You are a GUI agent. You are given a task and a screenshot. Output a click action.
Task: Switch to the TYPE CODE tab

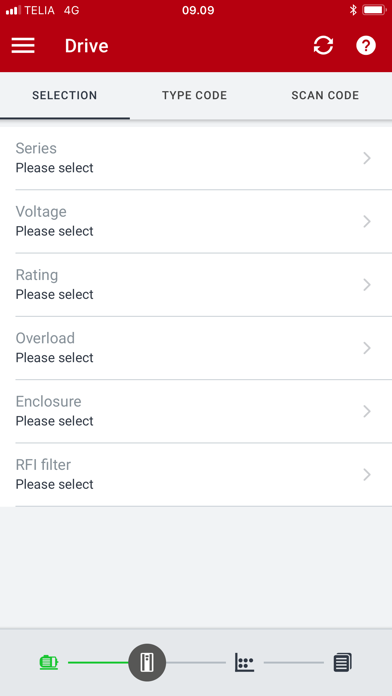tap(194, 95)
